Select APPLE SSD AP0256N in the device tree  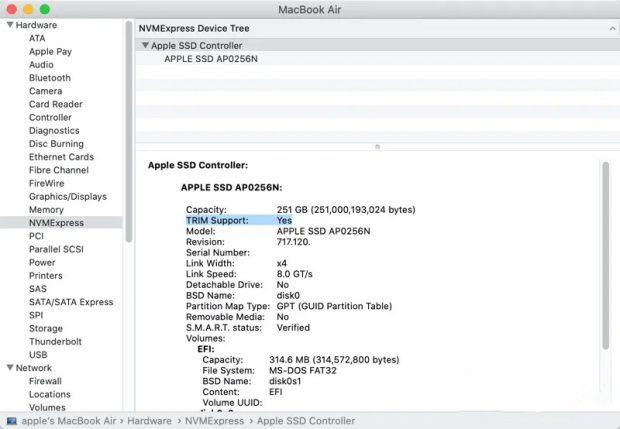pos(208,59)
